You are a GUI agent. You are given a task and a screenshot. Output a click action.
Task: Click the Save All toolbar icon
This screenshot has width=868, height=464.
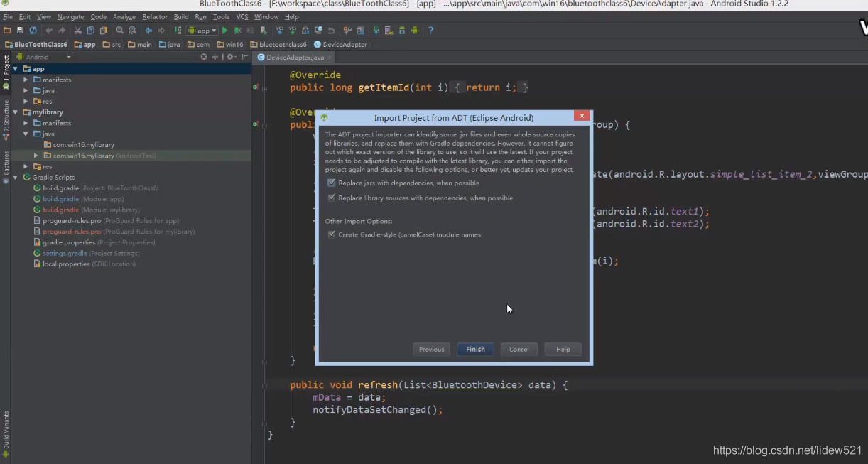[20, 31]
